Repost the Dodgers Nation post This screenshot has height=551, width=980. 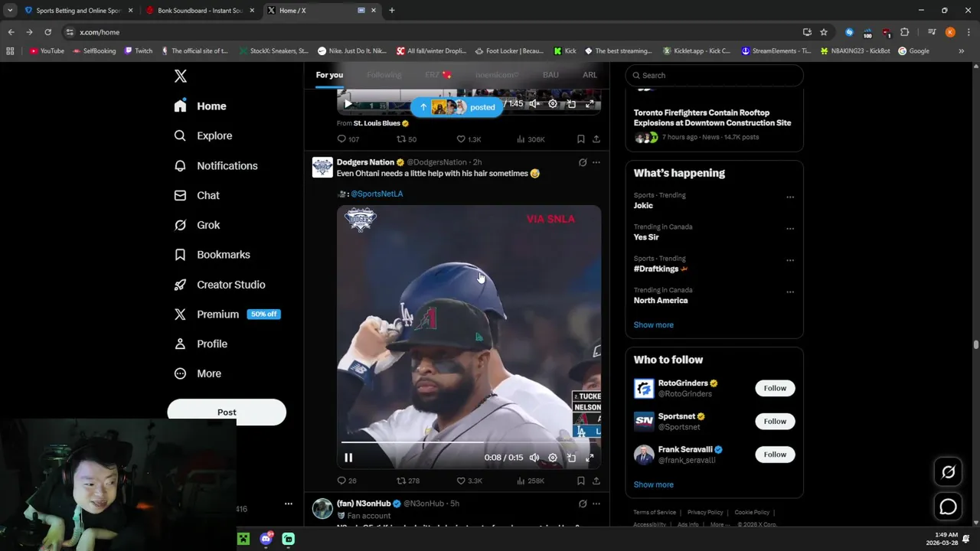pos(407,481)
